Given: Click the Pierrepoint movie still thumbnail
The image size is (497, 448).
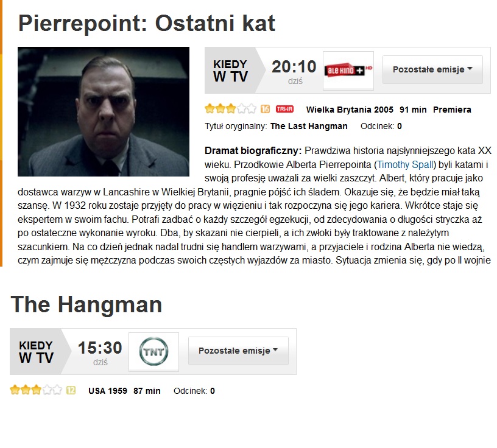Looking at the screenshot, I should point(104,111).
